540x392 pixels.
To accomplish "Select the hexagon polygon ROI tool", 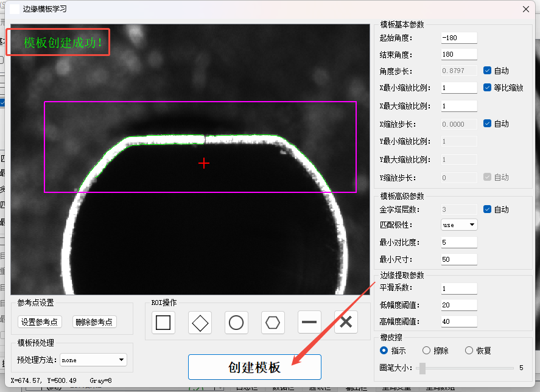I will tap(273, 322).
